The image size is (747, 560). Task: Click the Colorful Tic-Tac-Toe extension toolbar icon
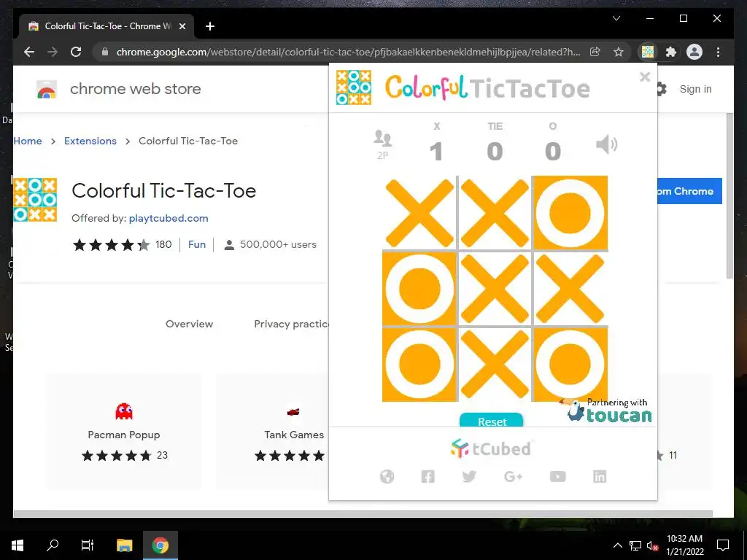(x=648, y=52)
